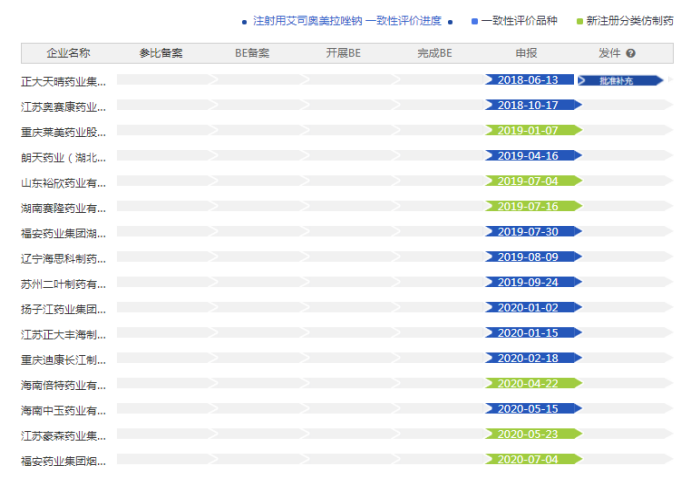Toggle 一致性评价品种 legend blue square
Image resolution: width=697 pixels, height=478 pixels.
pyautogui.click(x=476, y=21)
